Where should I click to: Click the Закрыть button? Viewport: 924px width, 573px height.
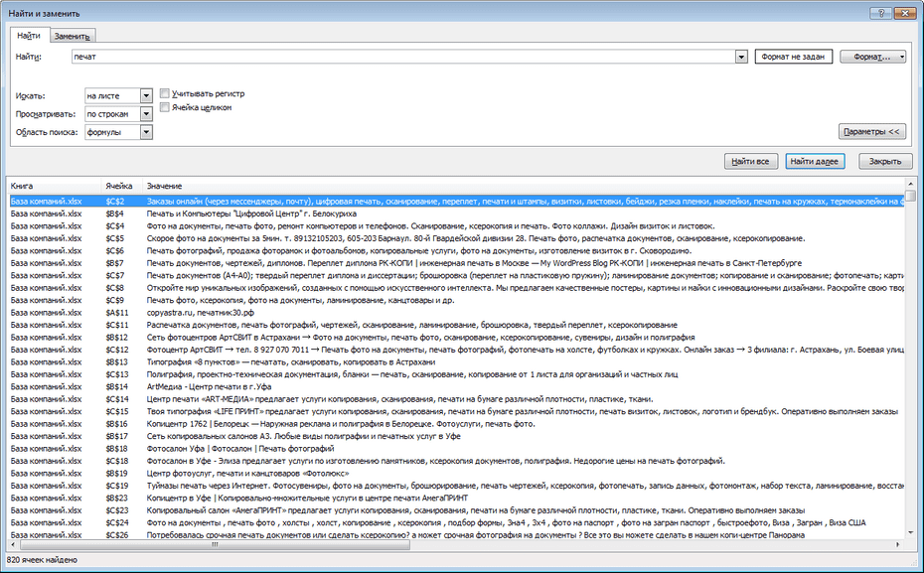click(885, 161)
